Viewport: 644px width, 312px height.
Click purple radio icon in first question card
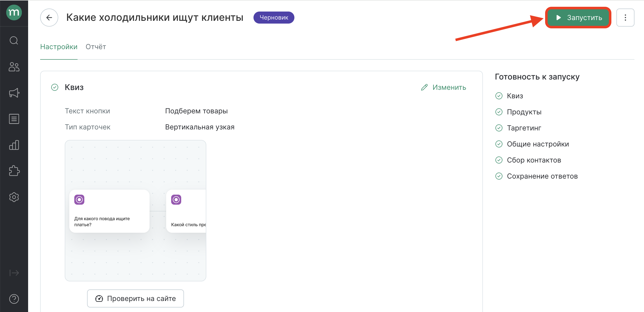pos(79,200)
